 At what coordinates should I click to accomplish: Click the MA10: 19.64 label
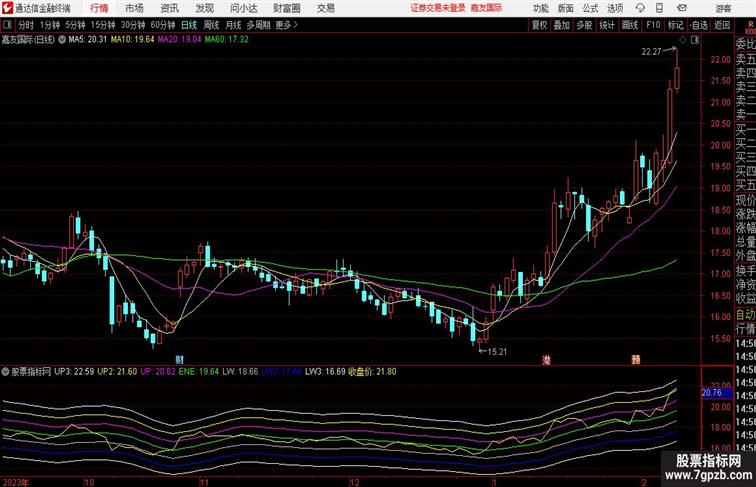(x=133, y=40)
